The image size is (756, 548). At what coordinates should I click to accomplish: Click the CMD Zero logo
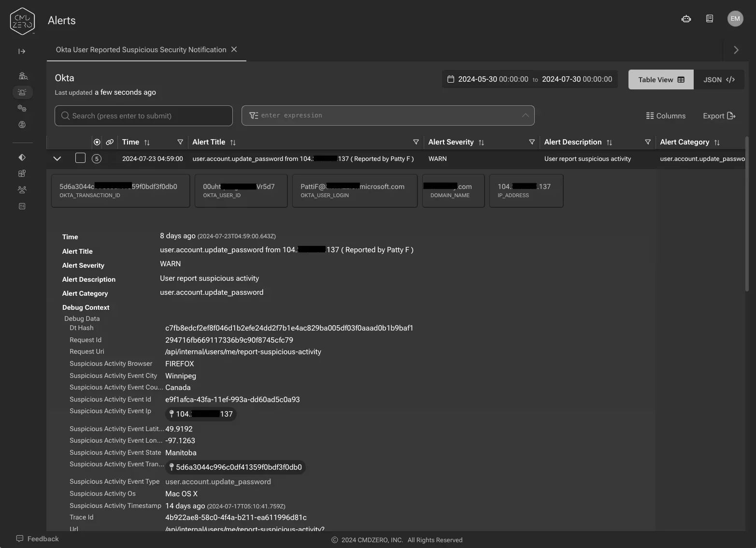pyautogui.click(x=22, y=21)
